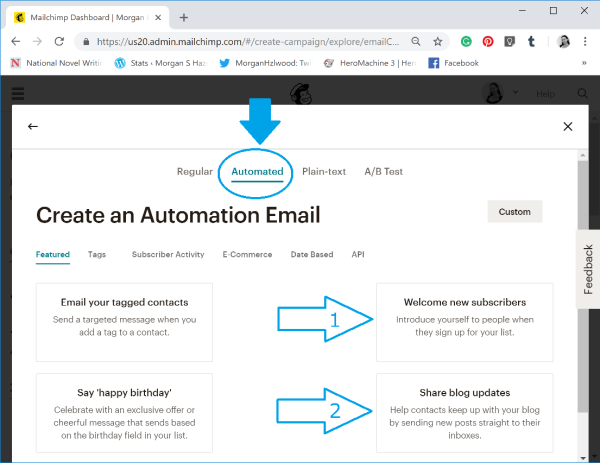Reload the page with the refresh icon

point(59,41)
